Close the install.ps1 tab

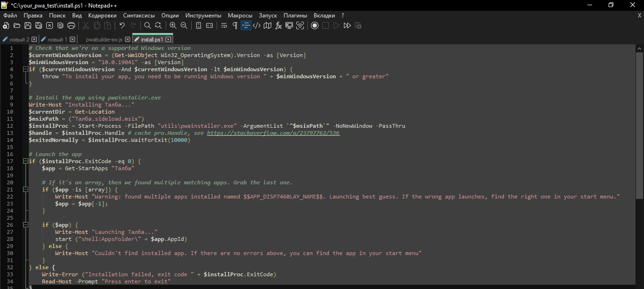pos(167,40)
